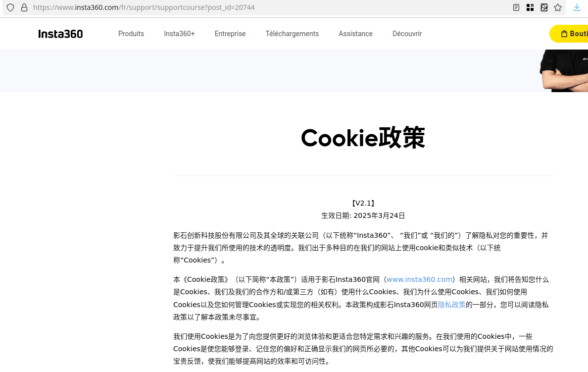Click the screenshot extension icon in address bar
The width and height of the screenshot is (588, 372).
tap(544, 7)
